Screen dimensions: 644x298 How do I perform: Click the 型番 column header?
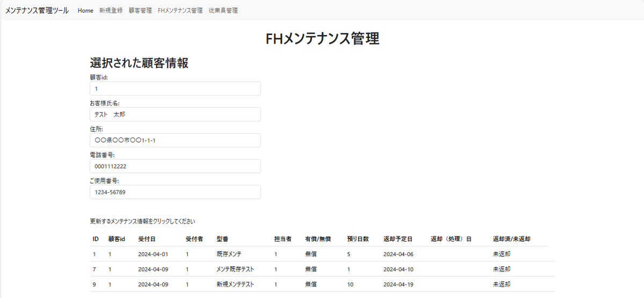[x=222, y=239]
